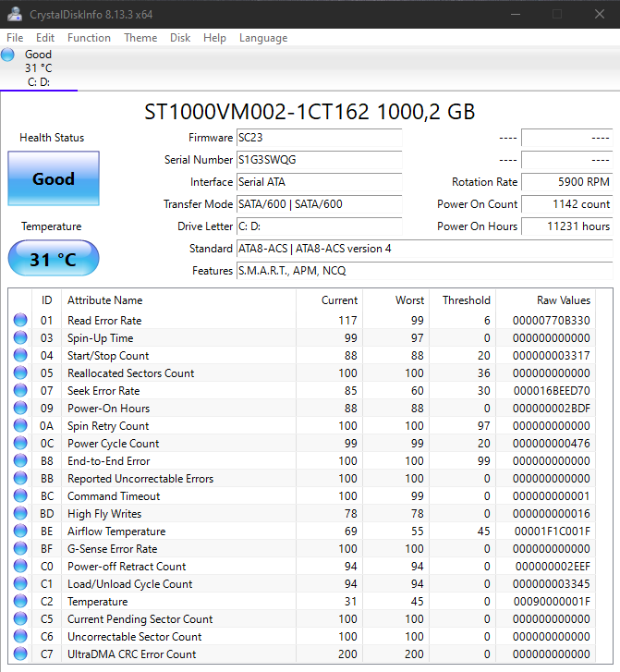Click the status orb for Power-off Retract Count
The width and height of the screenshot is (620, 672).
(x=20, y=566)
